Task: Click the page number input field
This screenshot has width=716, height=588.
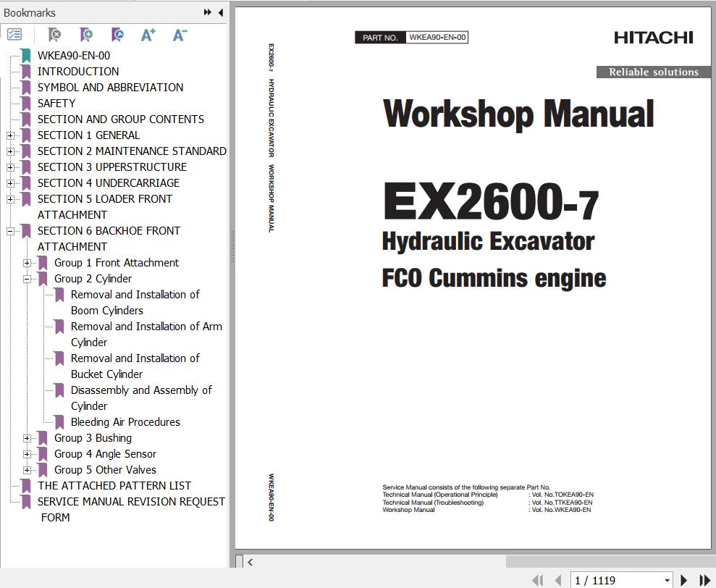Action: (616, 580)
